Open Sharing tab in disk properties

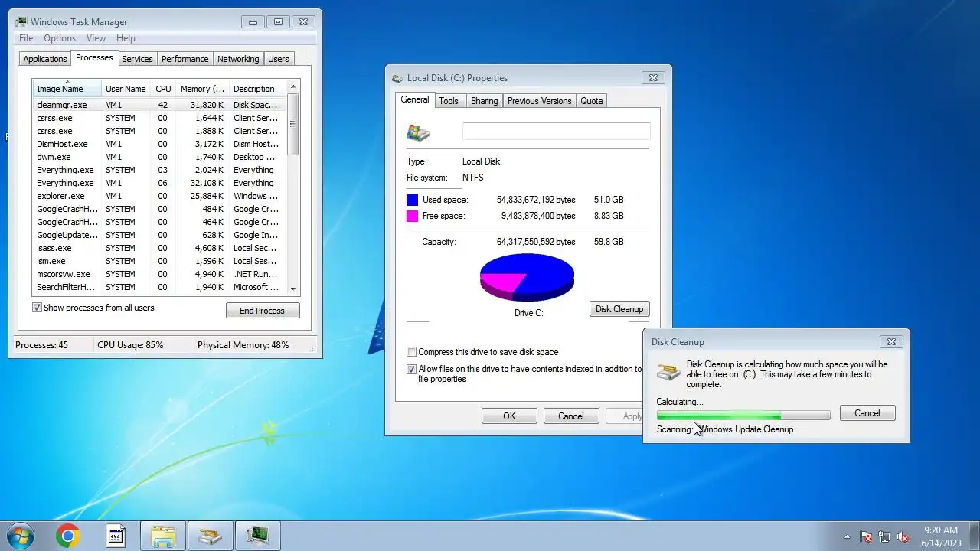coord(484,101)
